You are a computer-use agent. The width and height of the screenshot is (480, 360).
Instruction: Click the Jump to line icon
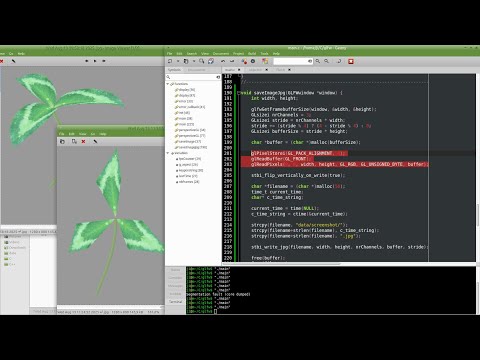[x=339, y=61]
